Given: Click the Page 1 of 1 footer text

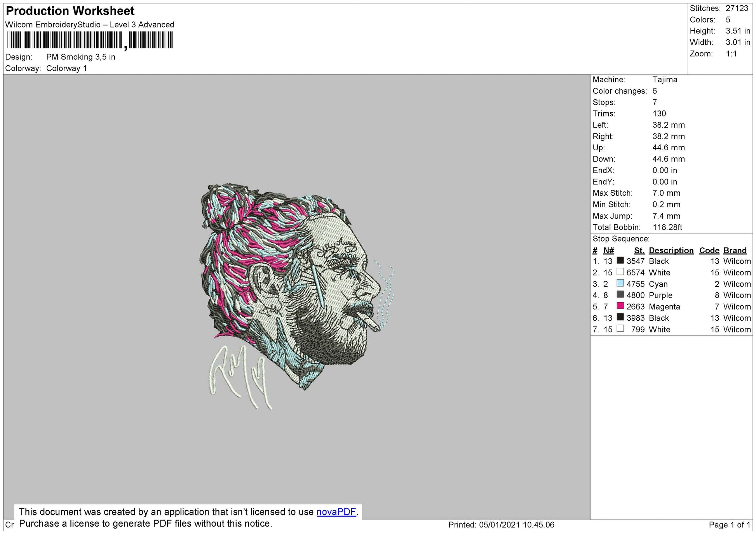Looking at the screenshot, I should click(729, 525).
